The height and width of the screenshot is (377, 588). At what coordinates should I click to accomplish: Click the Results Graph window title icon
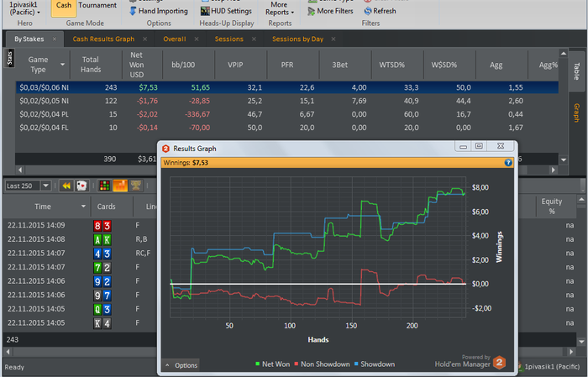[165, 149]
